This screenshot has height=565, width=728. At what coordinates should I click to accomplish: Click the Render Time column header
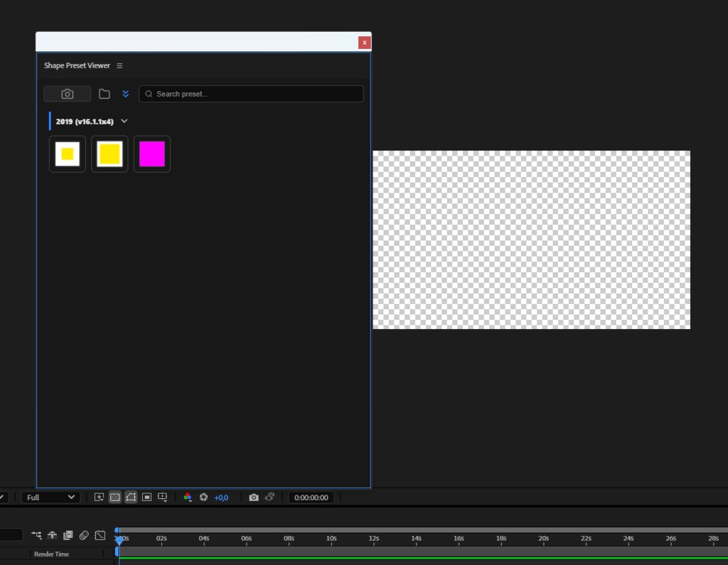tap(51, 554)
